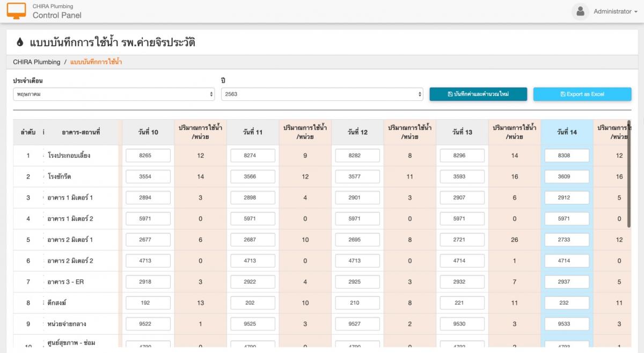644x353 pixels.
Task: Open the year dropdown showing 2563
Action: point(322,94)
